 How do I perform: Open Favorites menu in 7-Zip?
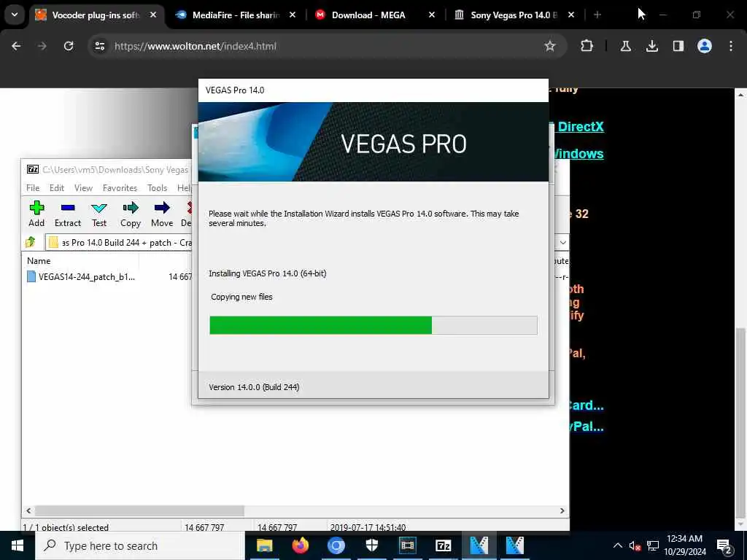(120, 188)
